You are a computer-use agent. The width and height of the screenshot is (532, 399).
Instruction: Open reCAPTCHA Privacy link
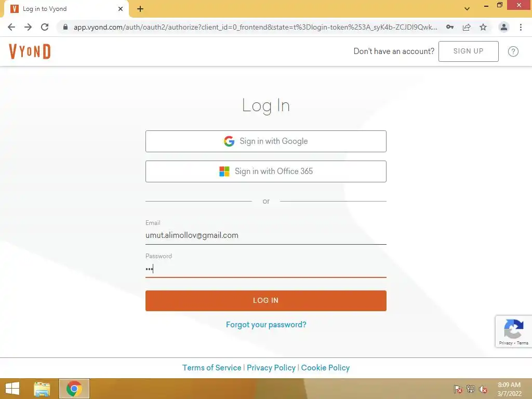pos(506,343)
